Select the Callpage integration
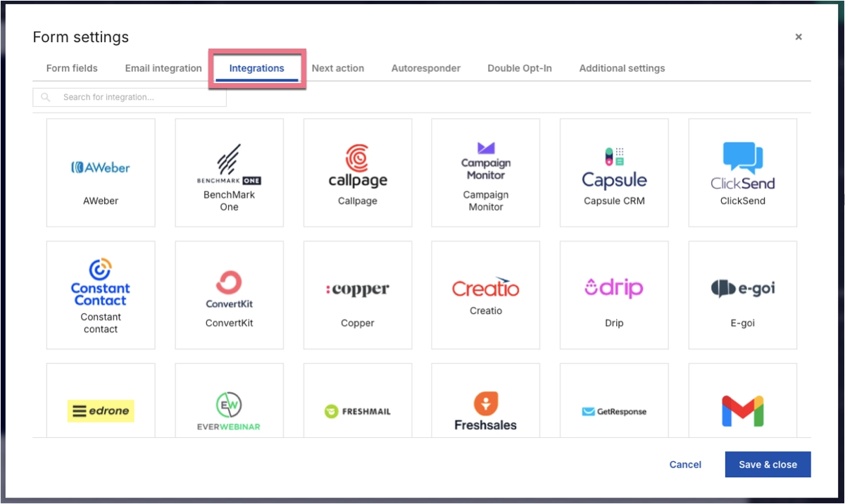This screenshot has height=504, width=845. (x=357, y=172)
